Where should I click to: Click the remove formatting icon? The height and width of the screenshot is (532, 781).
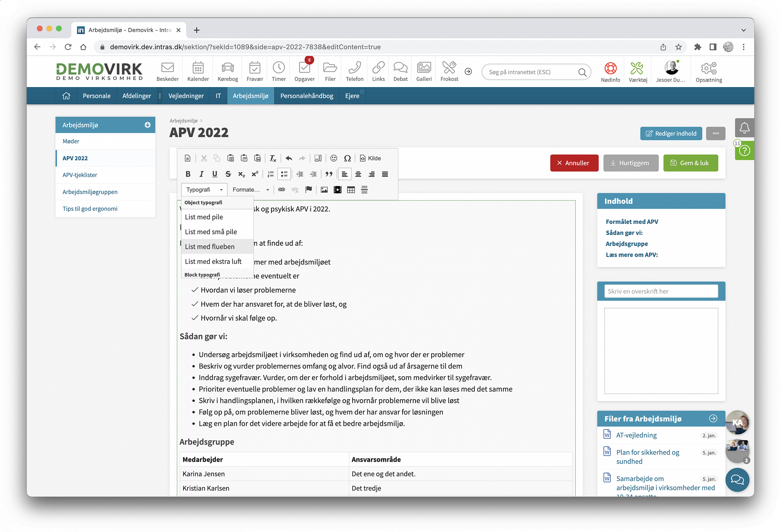(x=273, y=158)
